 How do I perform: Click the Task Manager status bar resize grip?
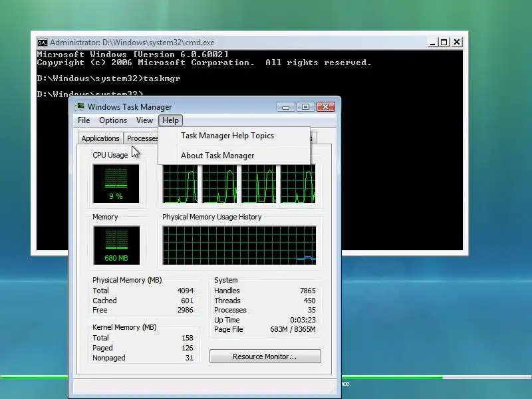click(x=333, y=390)
